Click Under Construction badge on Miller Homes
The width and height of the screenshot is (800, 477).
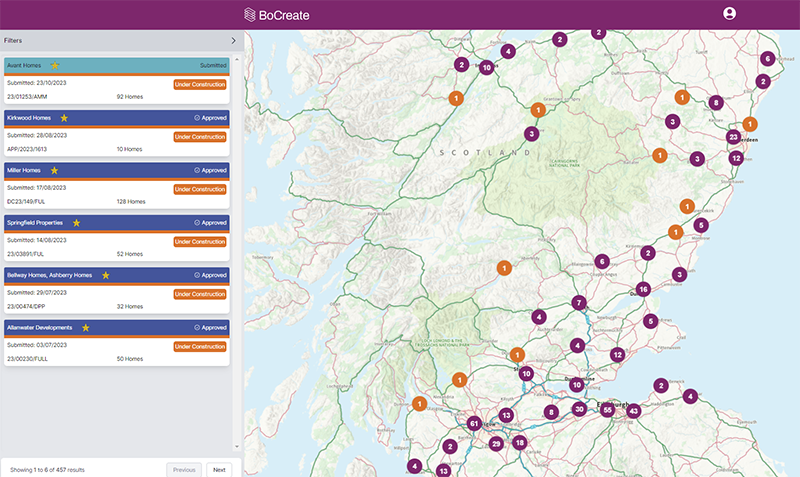click(200, 189)
